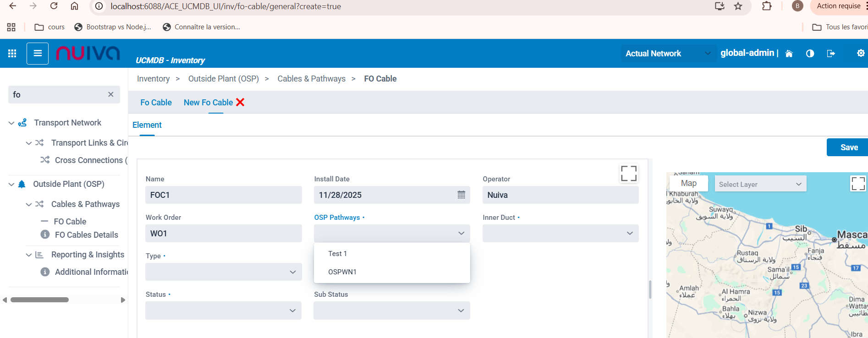This screenshot has width=868, height=338.
Task: Choose Test 1 pathway option
Action: [337, 254]
